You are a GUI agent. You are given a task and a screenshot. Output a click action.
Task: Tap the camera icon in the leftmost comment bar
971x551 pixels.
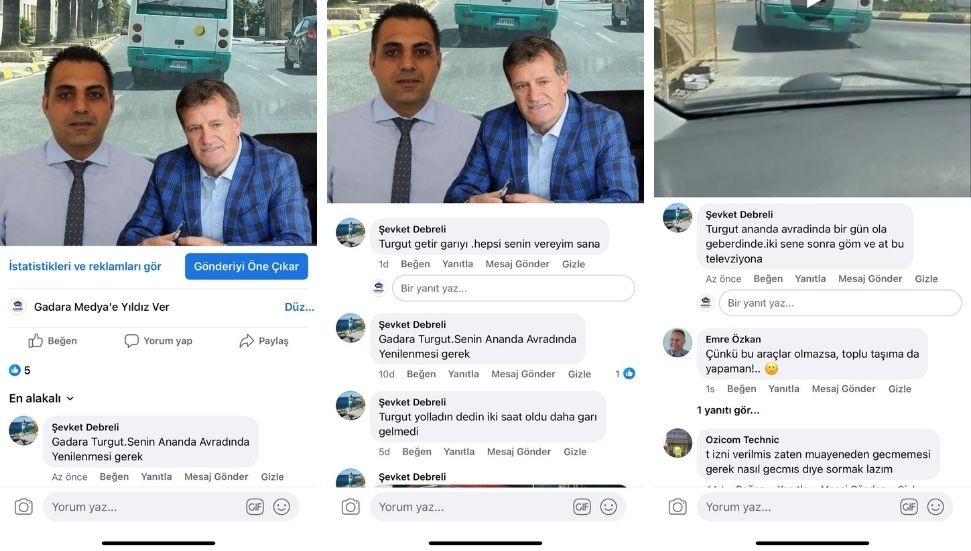tap(23, 507)
